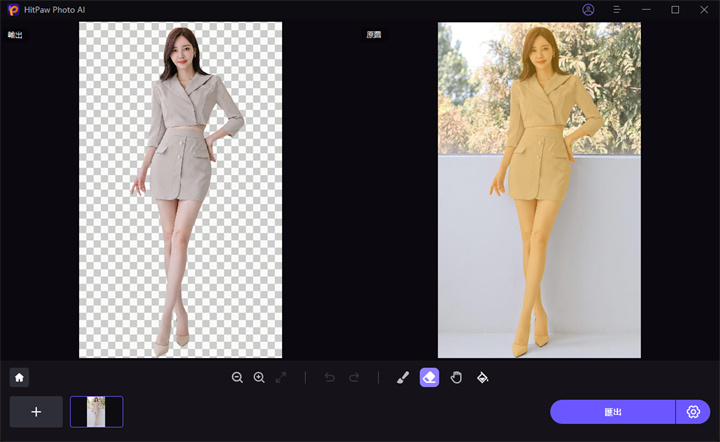Undo the last edit
Screen dimensions: 720x442
[x=331, y=377]
